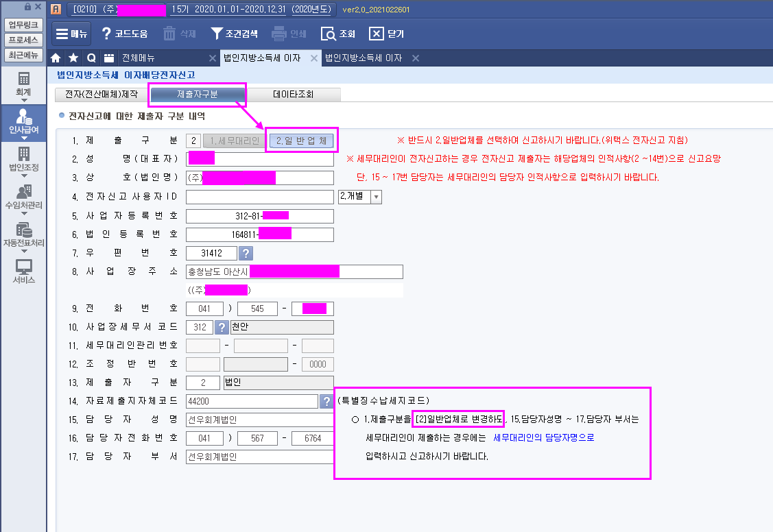Select the 전체메뉴 window tab
The height and width of the screenshot is (532, 773).
point(162,58)
